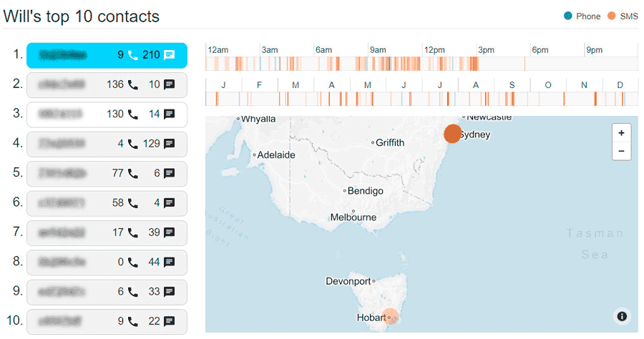Viewport: 644px width, 339px height.
Task: Click Melbourne label on map
Action: [353, 217]
